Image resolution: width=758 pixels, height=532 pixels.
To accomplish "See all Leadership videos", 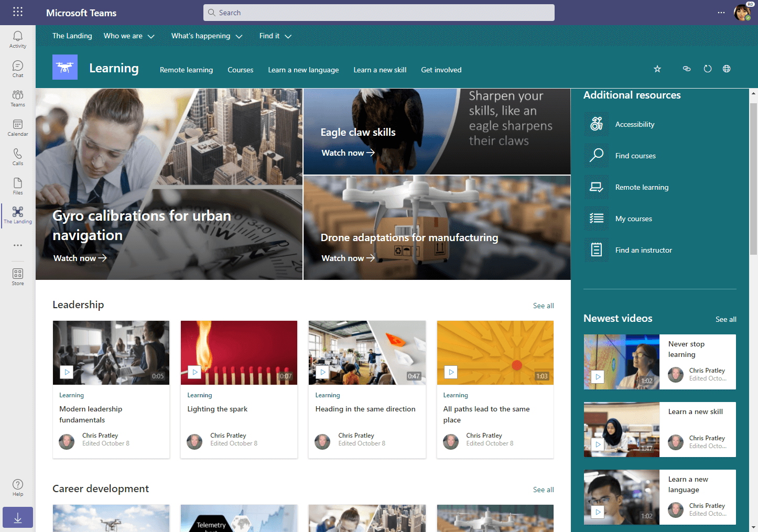I will 543,306.
